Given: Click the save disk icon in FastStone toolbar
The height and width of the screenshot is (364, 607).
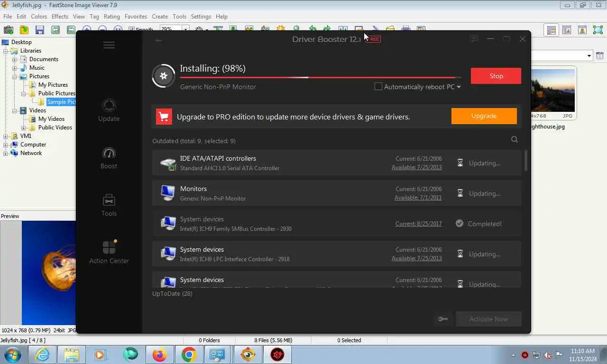Looking at the screenshot, I should coord(40,30).
